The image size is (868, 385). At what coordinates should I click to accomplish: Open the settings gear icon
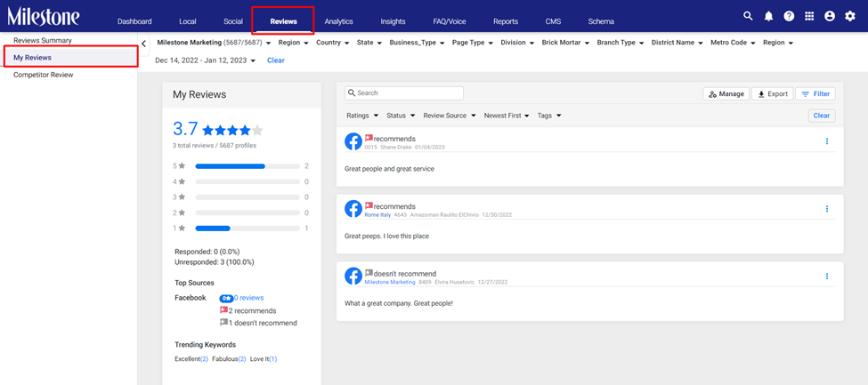[x=849, y=17]
